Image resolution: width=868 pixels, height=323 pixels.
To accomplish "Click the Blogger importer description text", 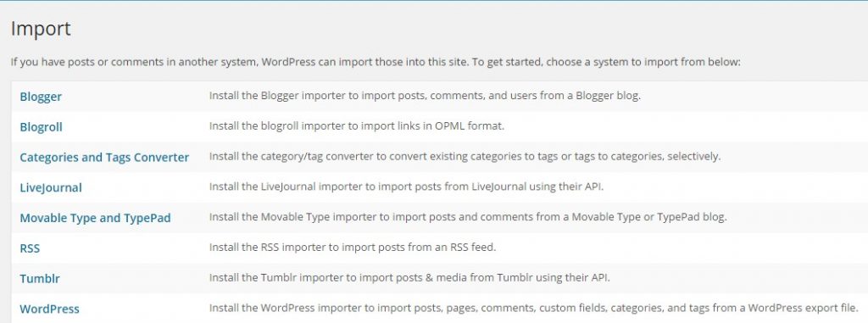I will click(425, 95).
